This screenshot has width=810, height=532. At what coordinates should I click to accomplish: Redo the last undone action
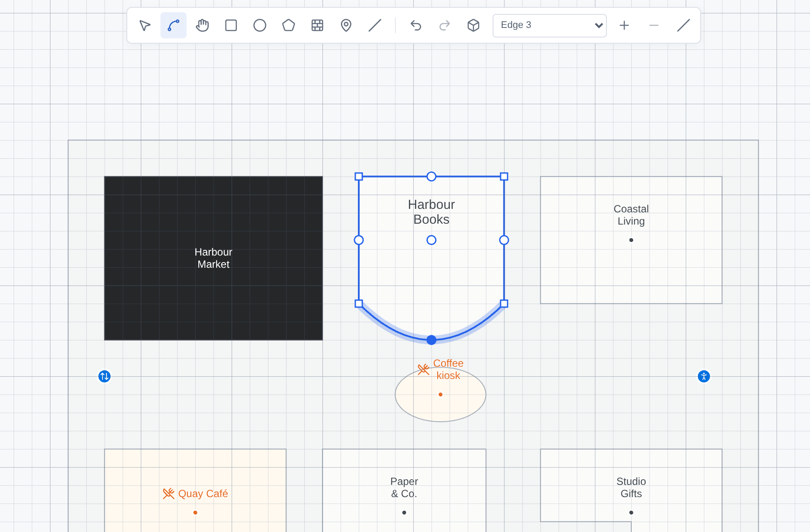(x=445, y=25)
